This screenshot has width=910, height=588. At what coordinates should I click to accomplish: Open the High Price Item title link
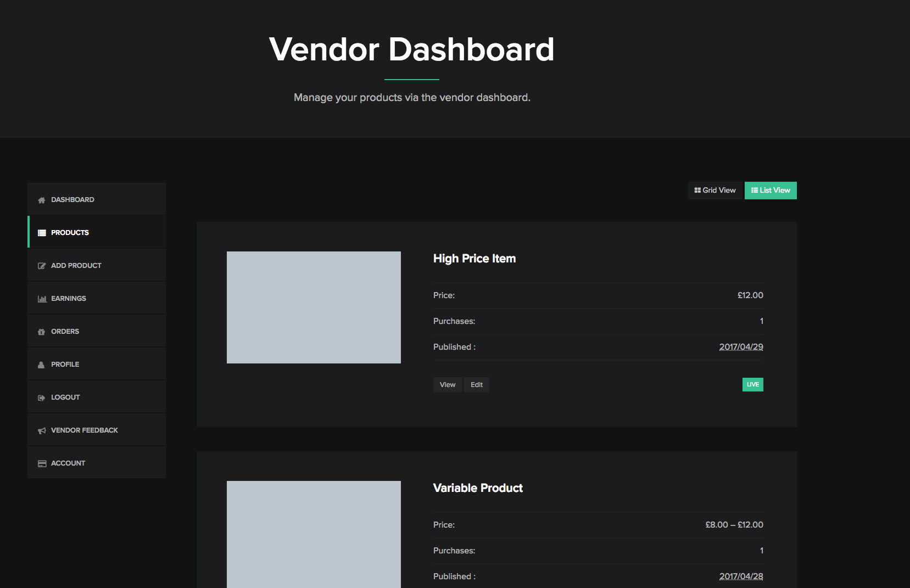[x=474, y=259]
